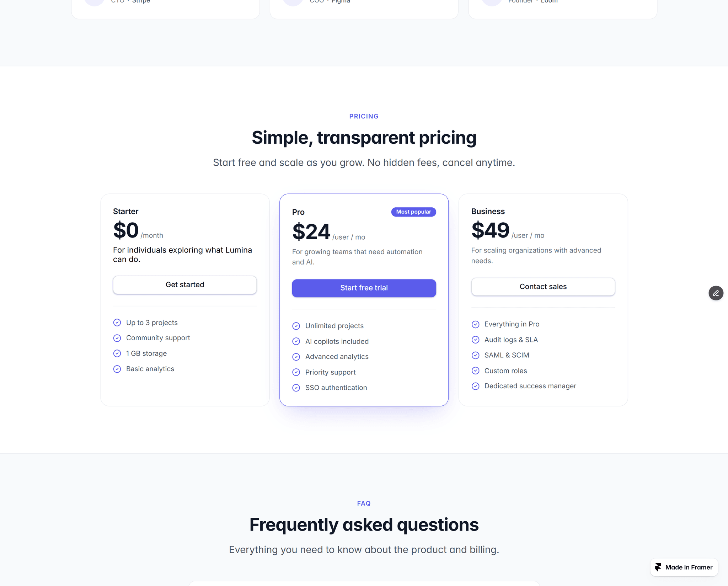This screenshot has height=586, width=728.
Task: Click the pencil edit icon on right edge
Action: (716, 293)
